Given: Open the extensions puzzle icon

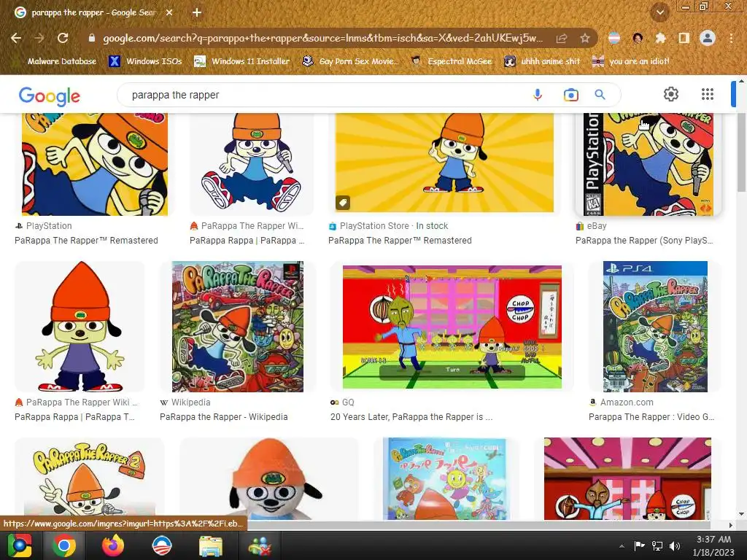Looking at the screenshot, I should (x=660, y=38).
